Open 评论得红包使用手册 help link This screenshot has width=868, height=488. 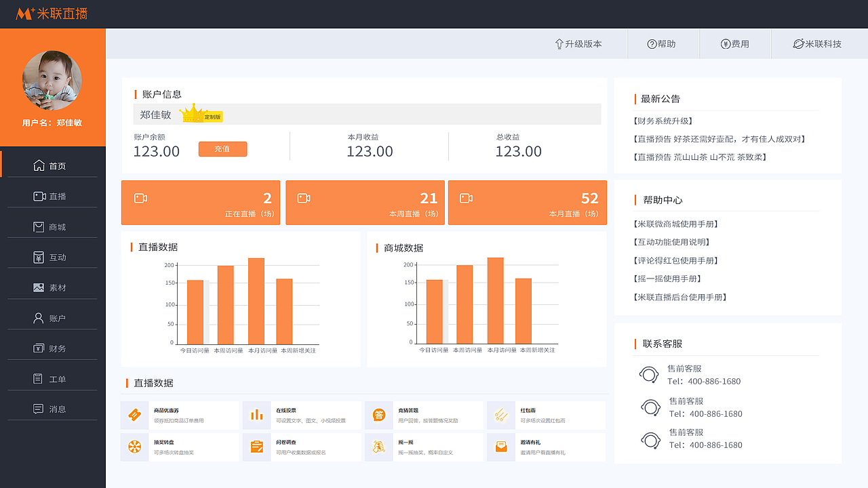(x=676, y=260)
